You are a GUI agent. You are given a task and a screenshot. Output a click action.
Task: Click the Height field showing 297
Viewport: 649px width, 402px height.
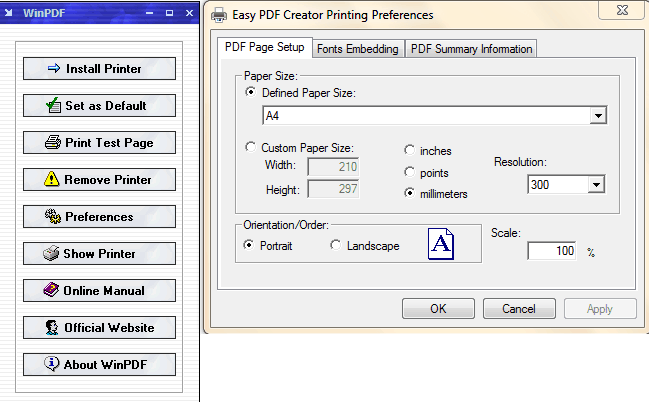tap(333, 189)
